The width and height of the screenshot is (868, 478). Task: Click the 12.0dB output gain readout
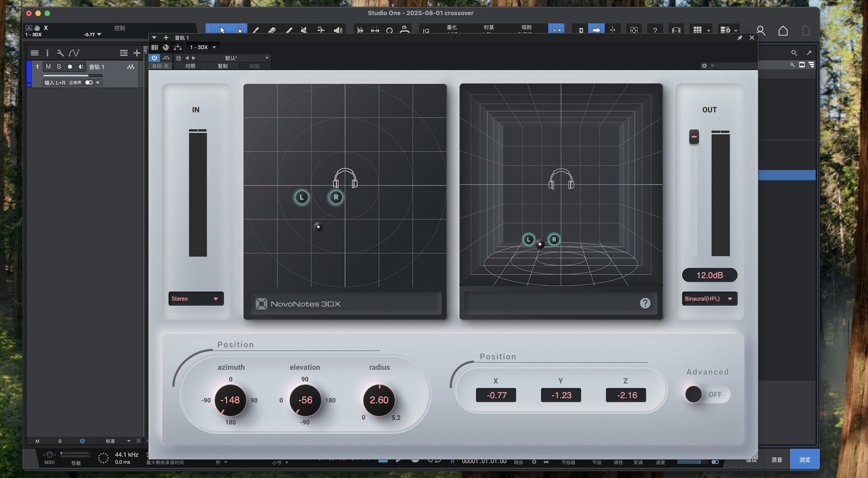coord(709,275)
